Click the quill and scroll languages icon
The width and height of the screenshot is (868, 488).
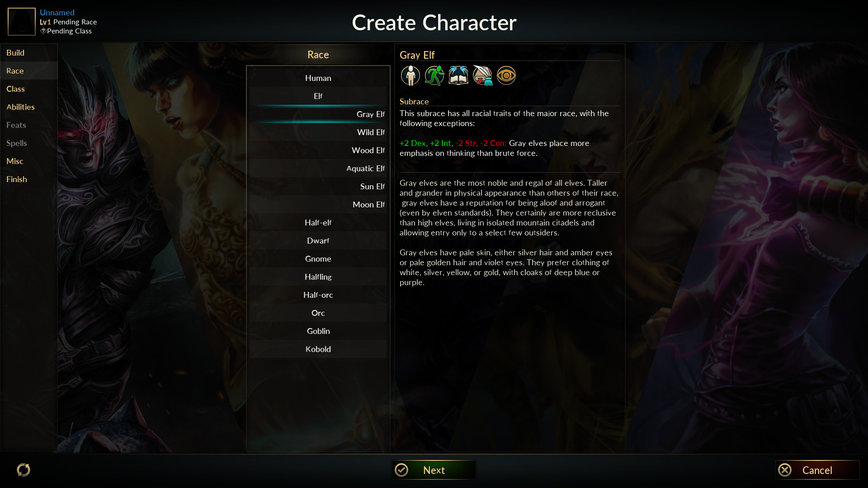point(482,75)
